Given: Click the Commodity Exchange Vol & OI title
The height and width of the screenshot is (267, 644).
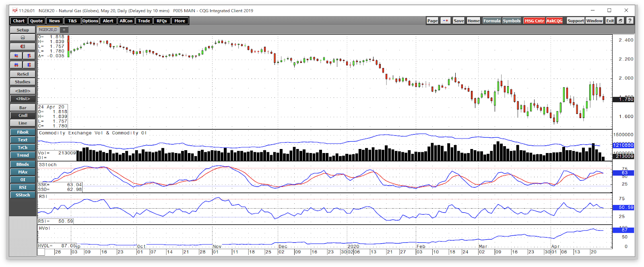Looking at the screenshot, I should 93,133.
